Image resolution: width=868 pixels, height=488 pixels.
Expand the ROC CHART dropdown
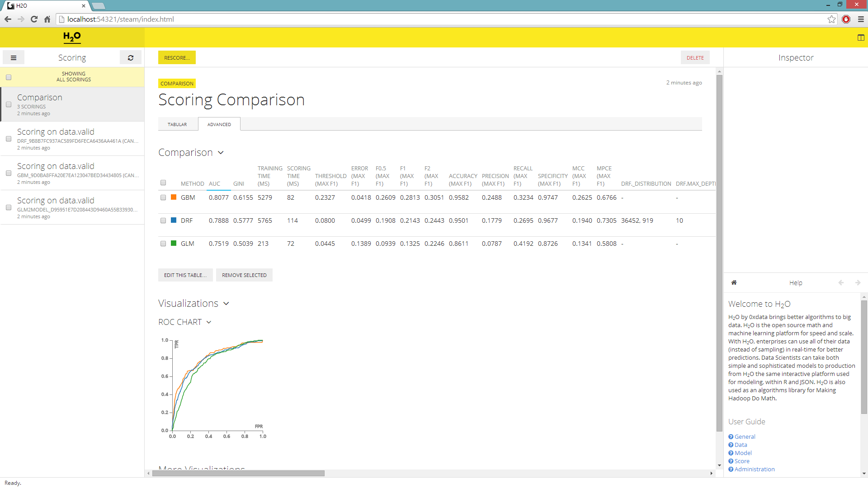(209, 322)
